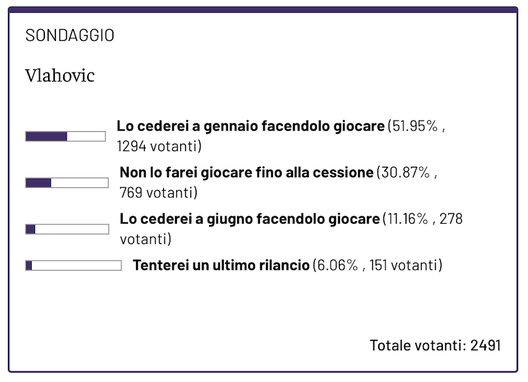Image resolution: width=528 pixels, height=382 pixels.
Task: Select 'Tenterei un ultimo rilancio' option
Action: tap(221, 265)
